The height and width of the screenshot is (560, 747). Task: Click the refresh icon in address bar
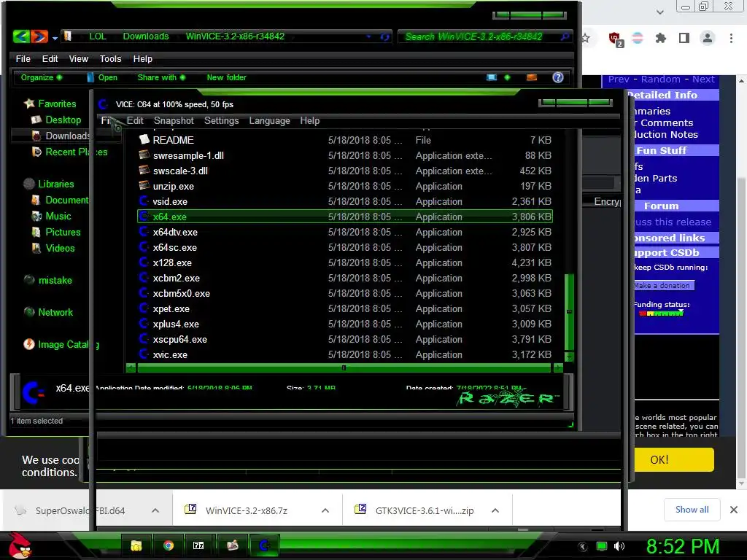[x=385, y=36]
